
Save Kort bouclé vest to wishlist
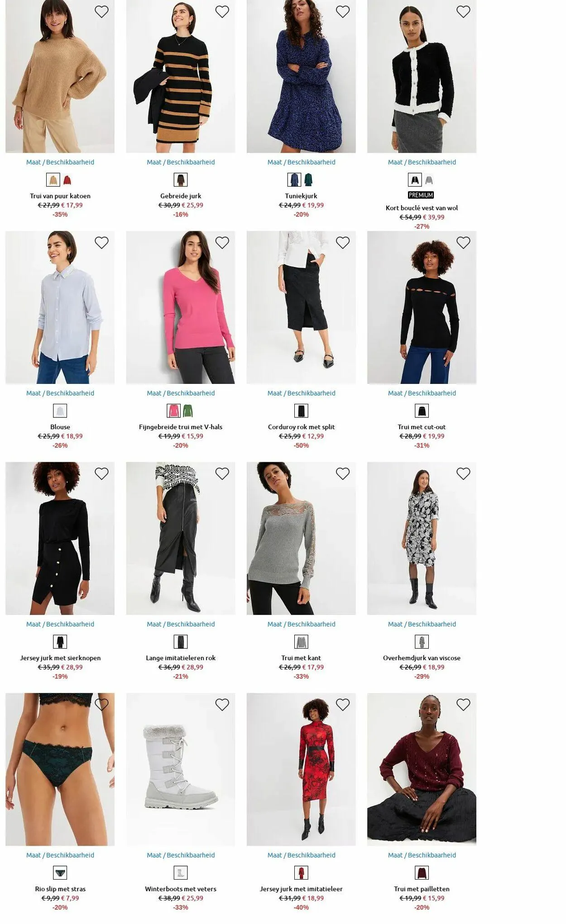coord(463,12)
